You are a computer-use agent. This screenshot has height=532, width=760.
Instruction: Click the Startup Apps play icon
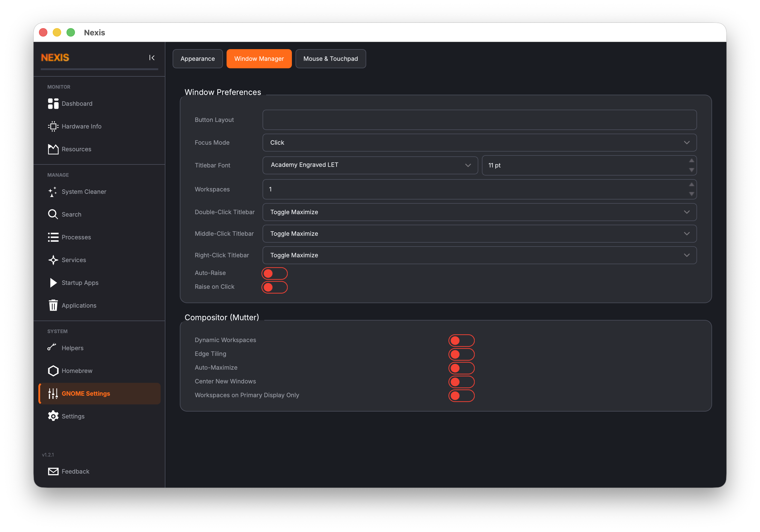(x=53, y=283)
